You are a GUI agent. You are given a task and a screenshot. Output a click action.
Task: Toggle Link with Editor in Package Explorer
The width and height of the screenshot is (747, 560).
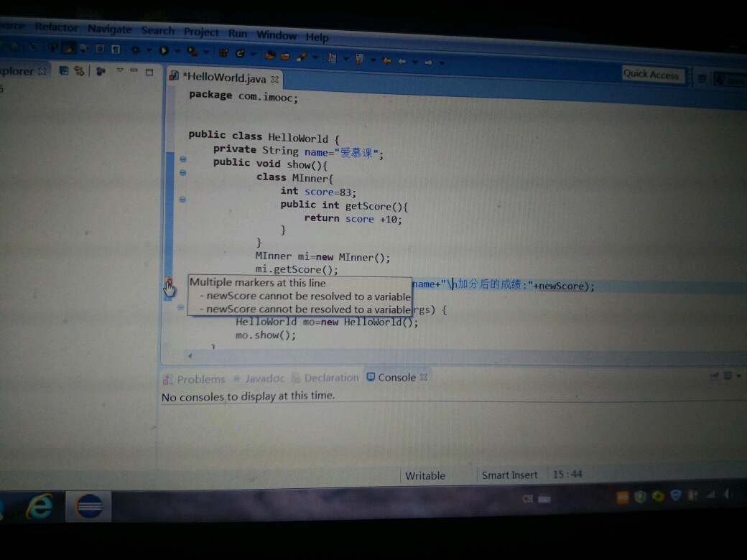79,71
